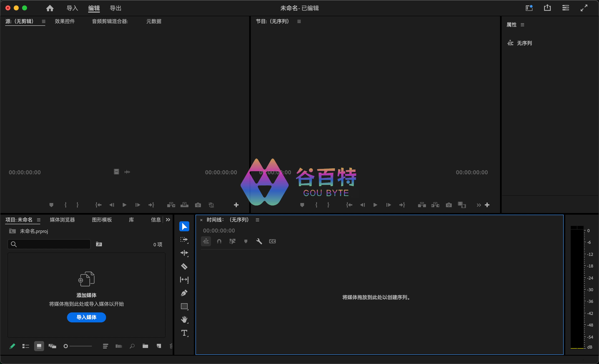Screen dimensions: 599x364
Task: Select the Hand tool
Action: click(184, 319)
